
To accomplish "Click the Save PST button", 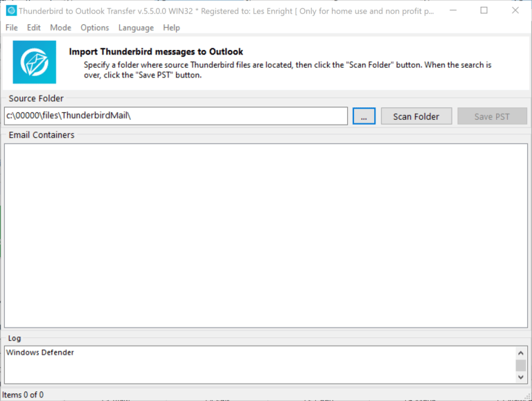I will (x=492, y=116).
